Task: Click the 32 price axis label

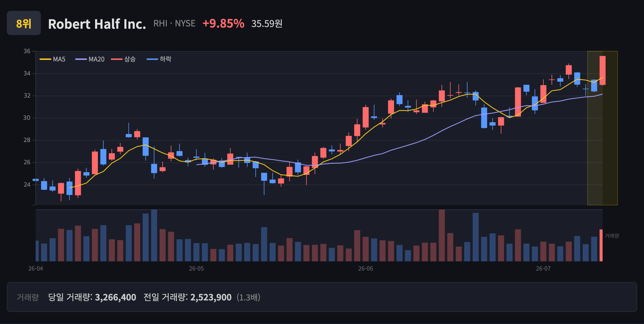Action: pyautogui.click(x=27, y=96)
